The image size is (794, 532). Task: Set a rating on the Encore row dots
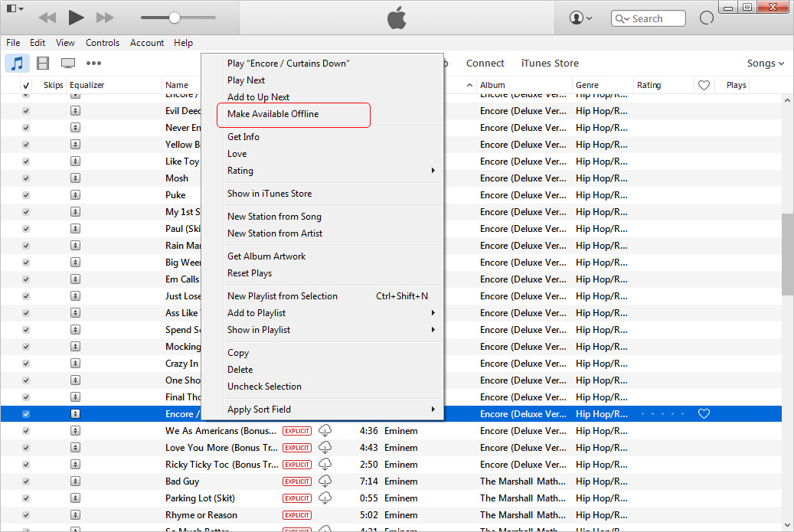[x=663, y=414]
